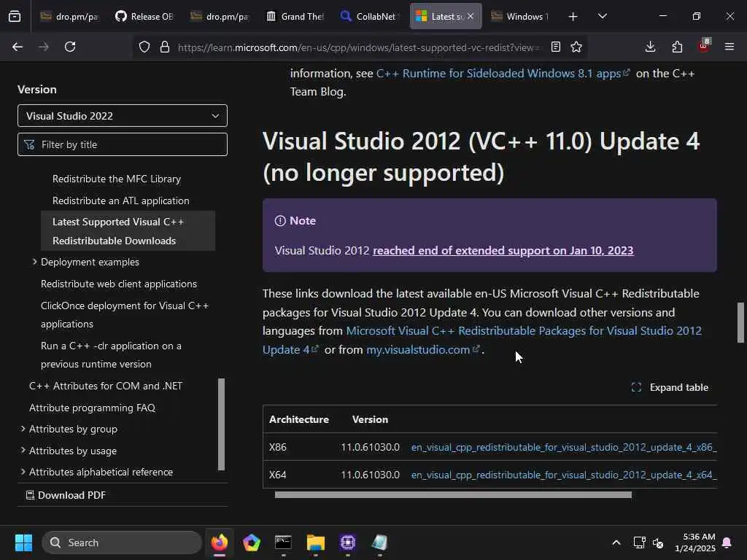Open the colorful pentagon taskbar app
The image size is (747, 560).
[252, 542]
